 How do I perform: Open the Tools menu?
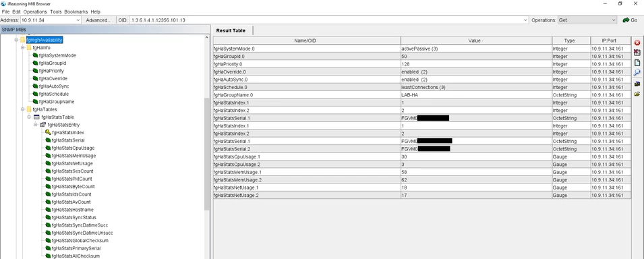(x=56, y=12)
